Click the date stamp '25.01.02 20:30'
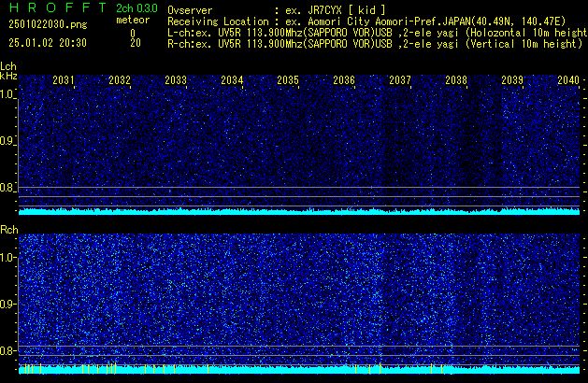The height and width of the screenshot is (383, 588). pos(48,43)
